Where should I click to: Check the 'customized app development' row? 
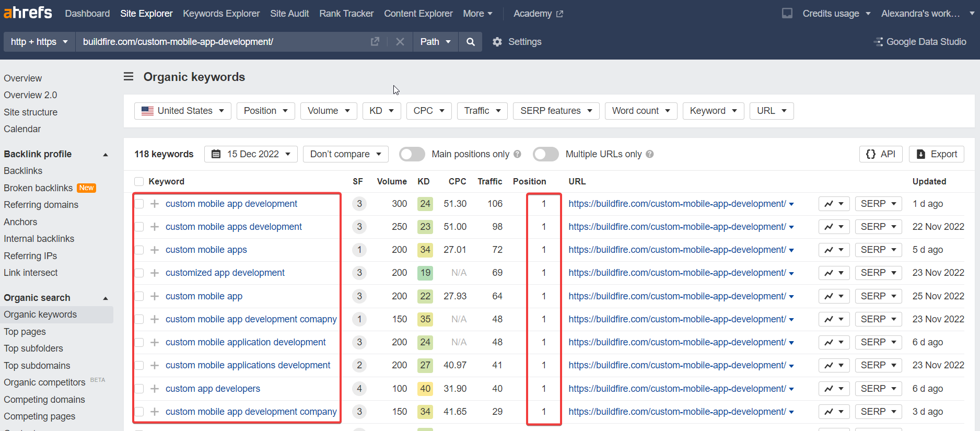point(139,273)
